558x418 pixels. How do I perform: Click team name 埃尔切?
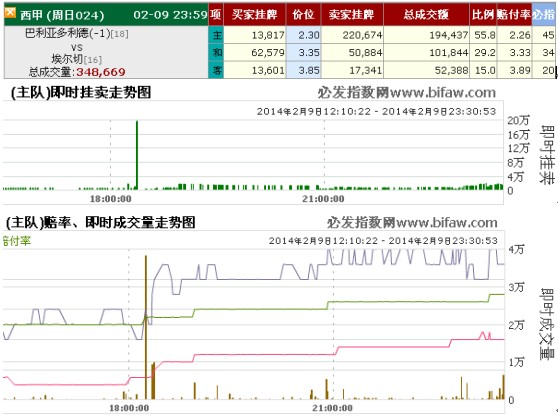point(67,59)
